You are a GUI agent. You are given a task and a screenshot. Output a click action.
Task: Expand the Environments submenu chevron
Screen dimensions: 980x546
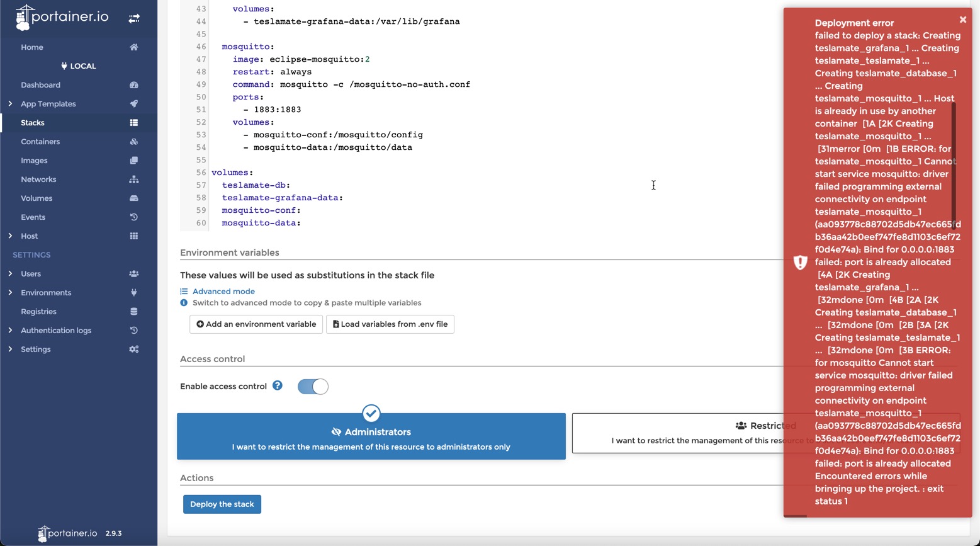[x=10, y=293]
